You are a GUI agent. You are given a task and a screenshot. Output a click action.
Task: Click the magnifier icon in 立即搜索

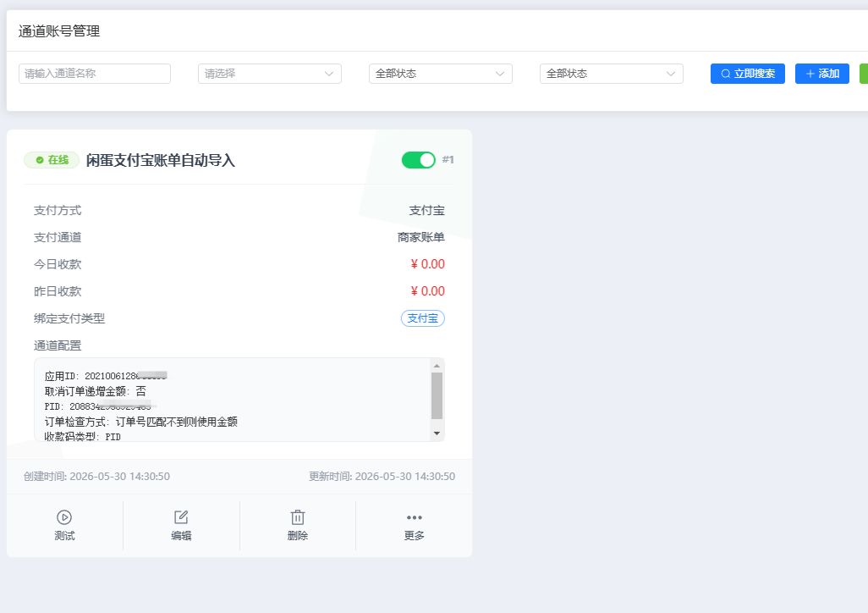(726, 74)
